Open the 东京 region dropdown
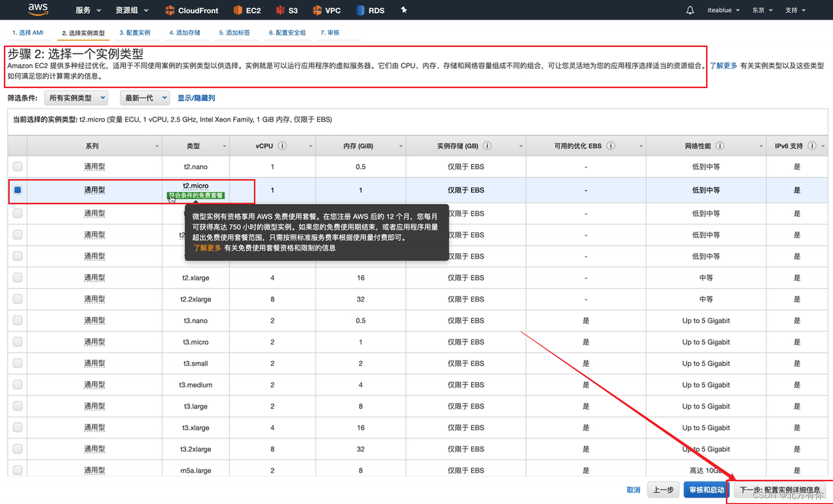Image resolution: width=833 pixels, height=504 pixels. tap(762, 10)
